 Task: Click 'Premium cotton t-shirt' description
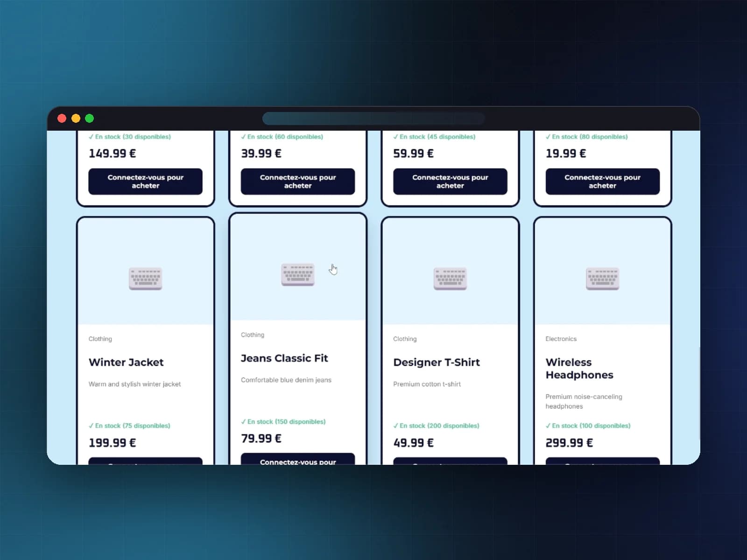pyautogui.click(x=427, y=384)
